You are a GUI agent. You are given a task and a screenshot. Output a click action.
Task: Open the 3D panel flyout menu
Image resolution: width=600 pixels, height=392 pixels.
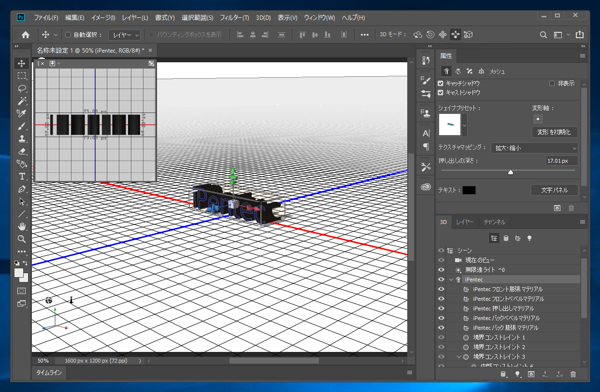[x=582, y=222]
